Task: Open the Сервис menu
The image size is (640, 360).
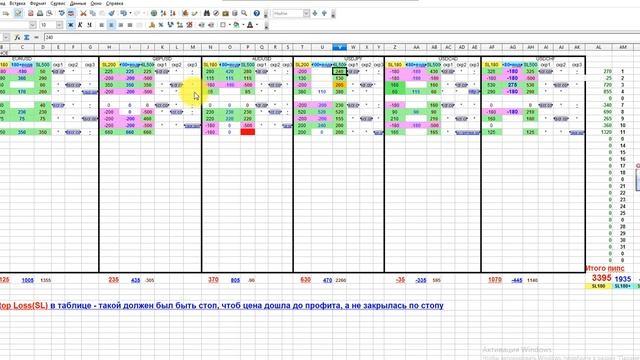Action: coord(58,3)
